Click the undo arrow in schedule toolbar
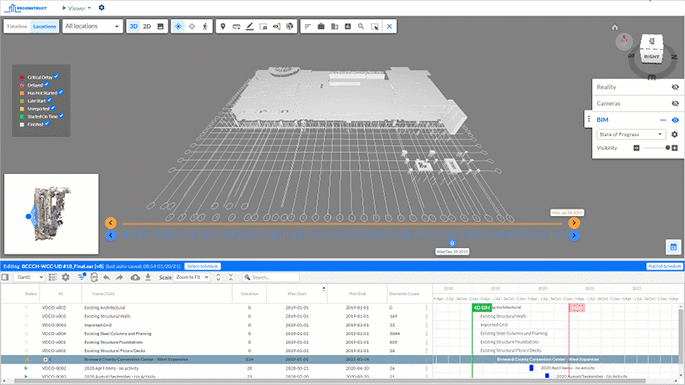The height and width of the screenshot is (385, 685). [107, 277]
